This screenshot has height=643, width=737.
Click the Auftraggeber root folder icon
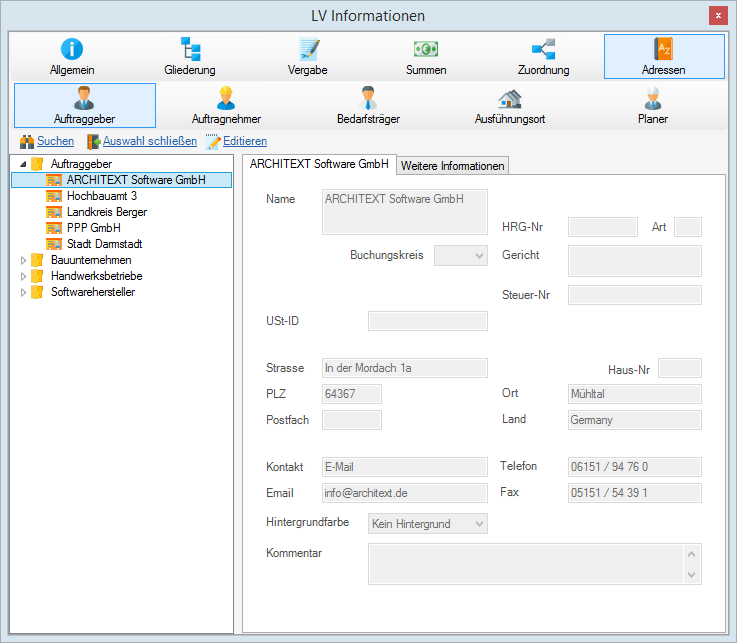tap(37, 164)
